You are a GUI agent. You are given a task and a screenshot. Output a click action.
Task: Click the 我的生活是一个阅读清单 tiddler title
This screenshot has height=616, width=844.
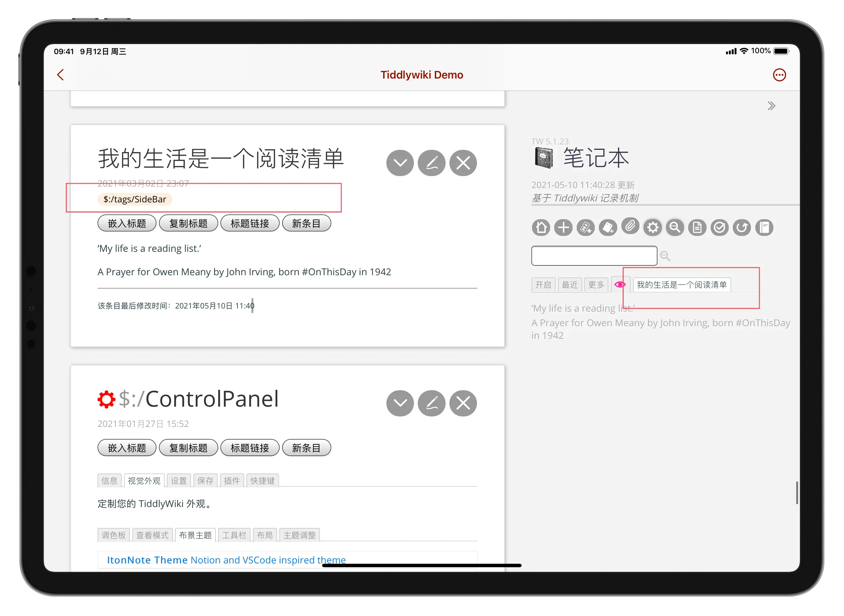220,159
